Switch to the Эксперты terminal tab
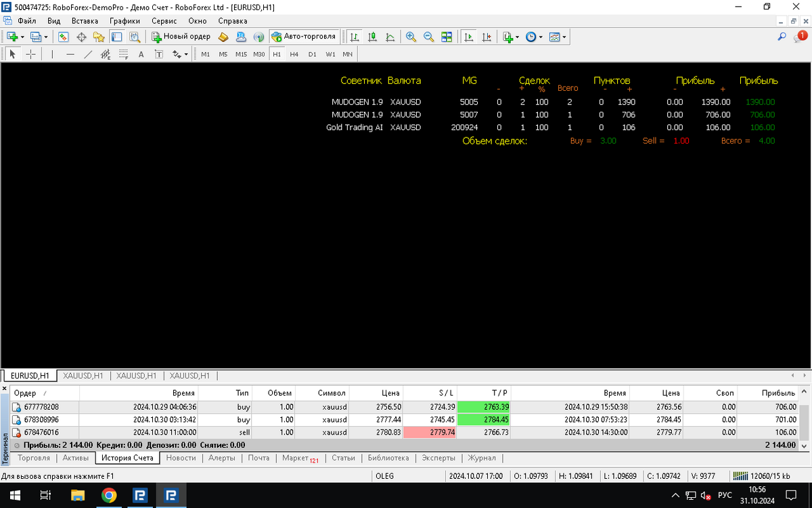Screen dimensions: 812x508 click(x=438, y=458)
